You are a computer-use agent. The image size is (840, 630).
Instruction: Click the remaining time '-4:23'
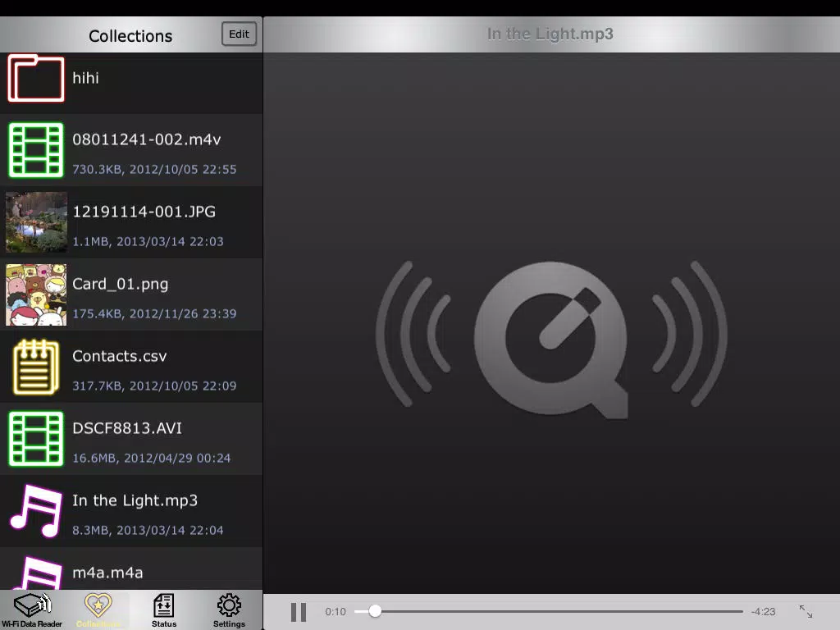(x=764, y=612)
